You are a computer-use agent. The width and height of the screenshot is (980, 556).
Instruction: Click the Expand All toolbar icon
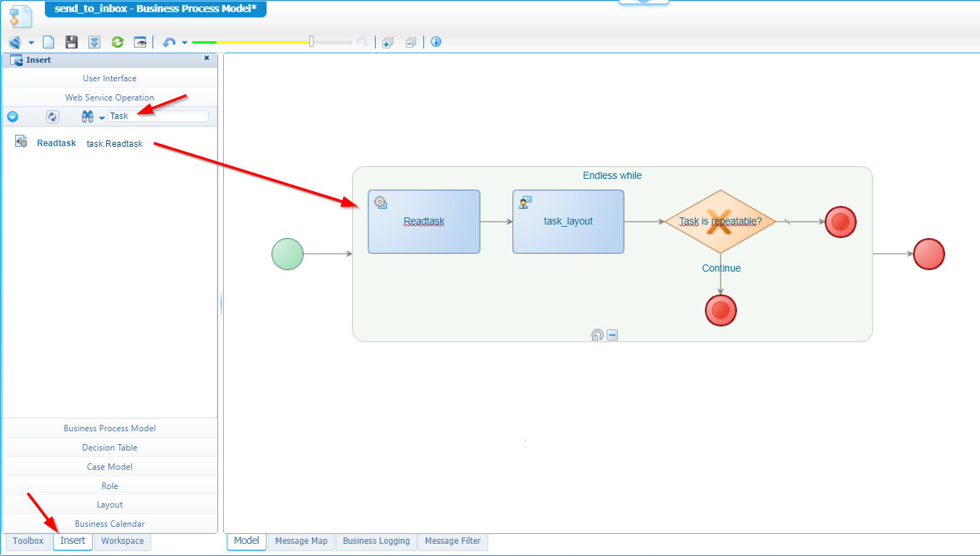tap(388, 42)
